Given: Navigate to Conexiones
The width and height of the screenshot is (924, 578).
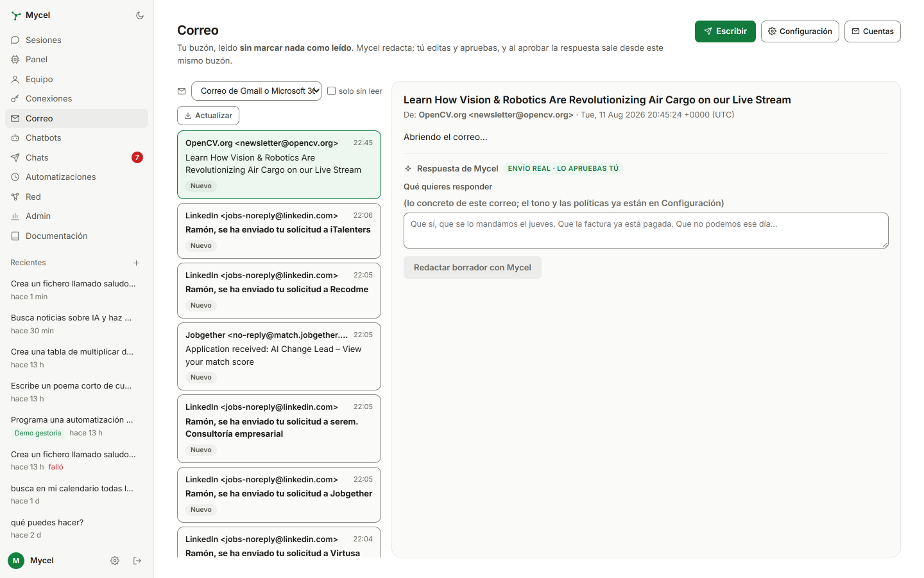Looking at the screenshot, I should [x=77, y=99].
